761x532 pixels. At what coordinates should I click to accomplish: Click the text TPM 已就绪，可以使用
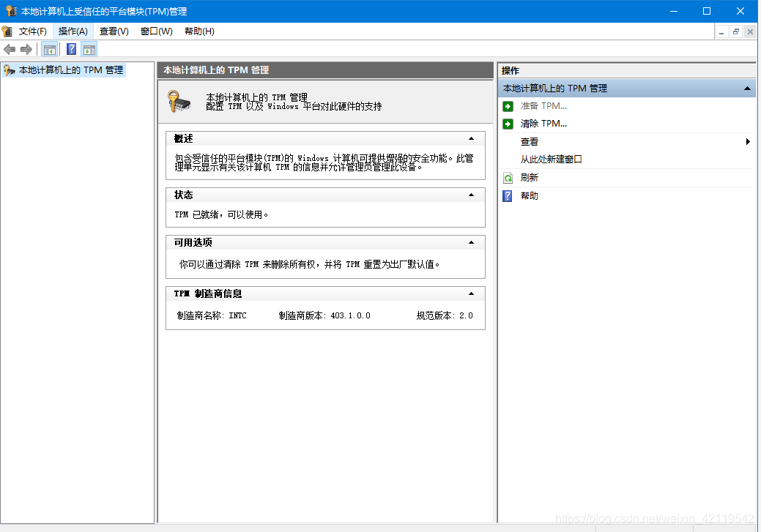(221, 214)
